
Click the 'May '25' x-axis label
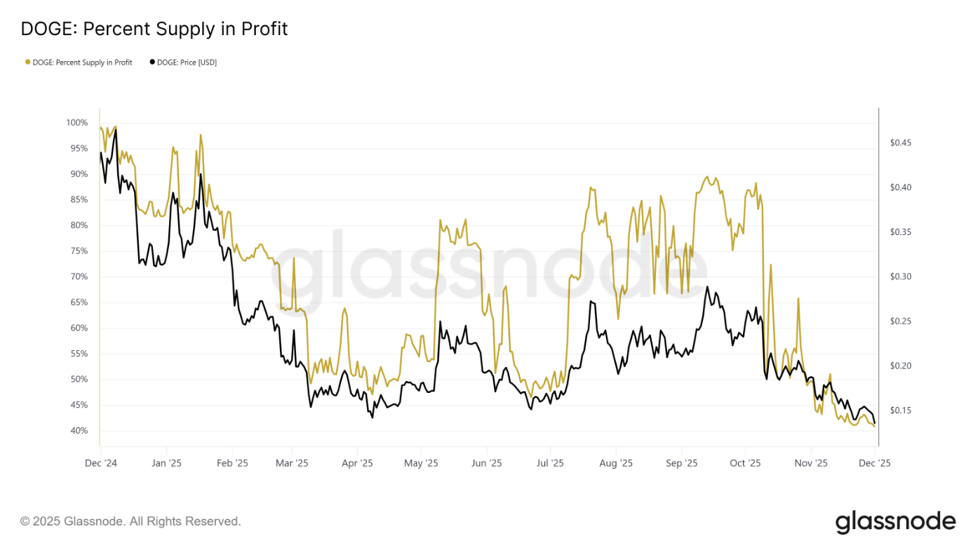[x=422, y=463]
